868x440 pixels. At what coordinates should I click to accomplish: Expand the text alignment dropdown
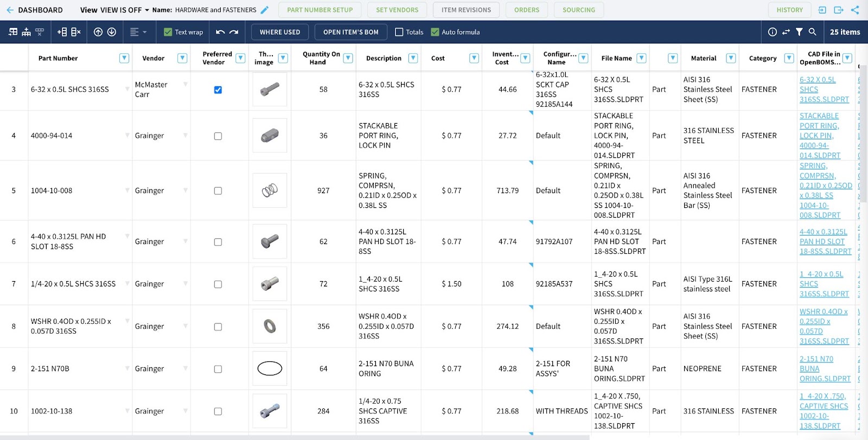(x=139, y=32)
